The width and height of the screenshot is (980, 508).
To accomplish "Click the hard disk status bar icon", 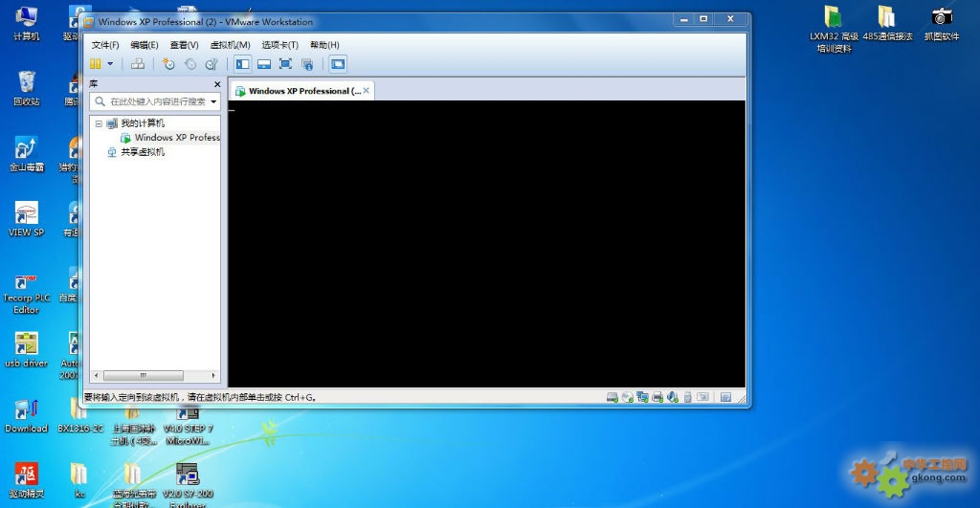I will (x=612, y=397).
